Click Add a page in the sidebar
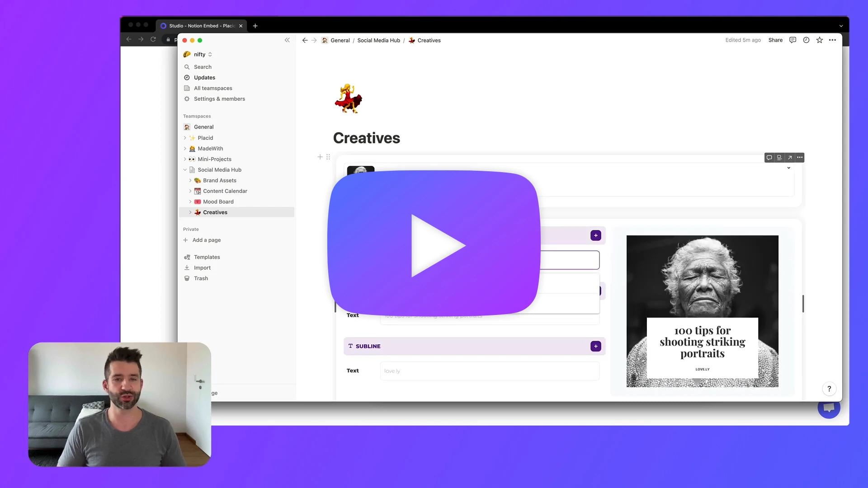Image resolution: width=868 pixels, height=488 pixels. click(x=207, y=240)
